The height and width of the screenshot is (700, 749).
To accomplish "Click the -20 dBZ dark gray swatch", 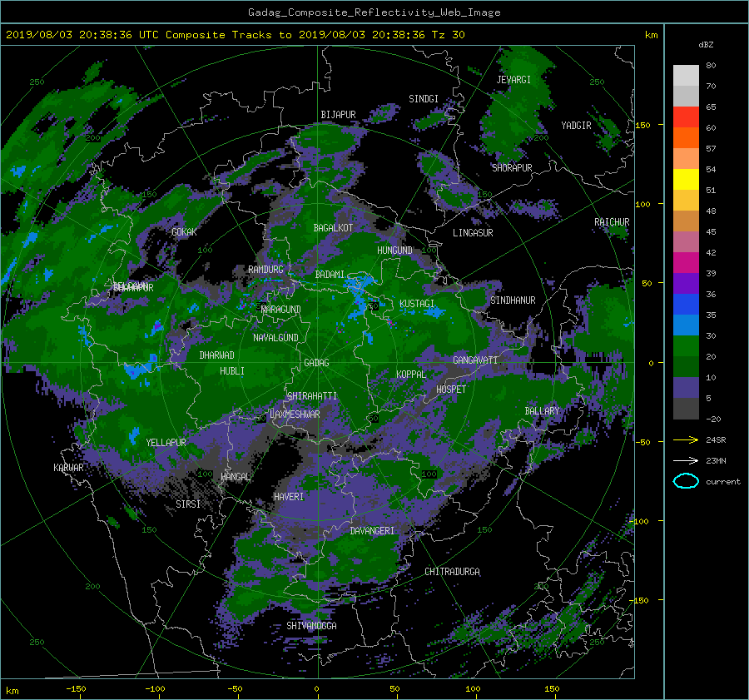I will pos(686,409).
